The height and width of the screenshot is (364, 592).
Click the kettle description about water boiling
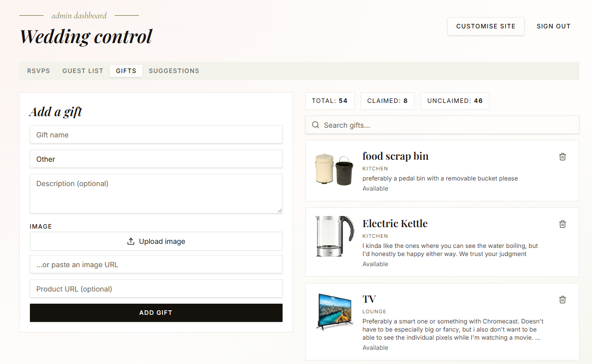tap(450, 250)
